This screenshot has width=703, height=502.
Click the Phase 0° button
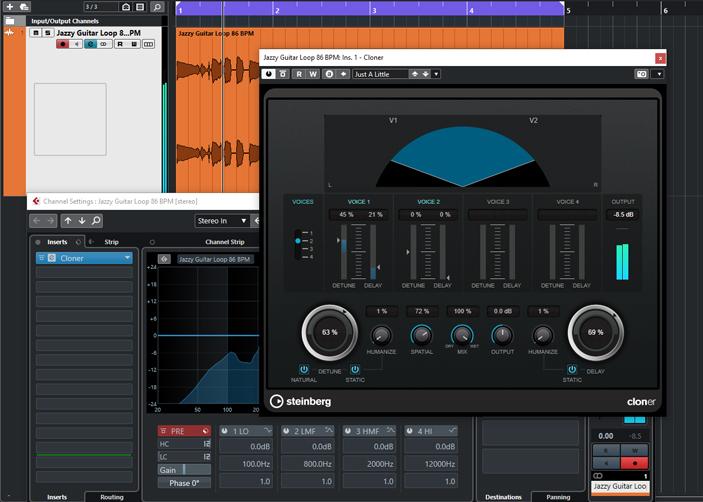coord(184,483)
